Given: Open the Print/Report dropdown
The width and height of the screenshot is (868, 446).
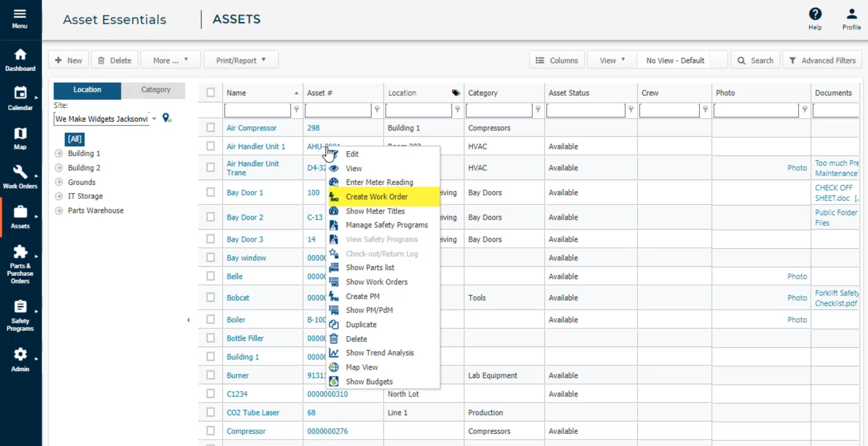Looking at the screenshot, I should pyautogui.click(x=241, y=60).
